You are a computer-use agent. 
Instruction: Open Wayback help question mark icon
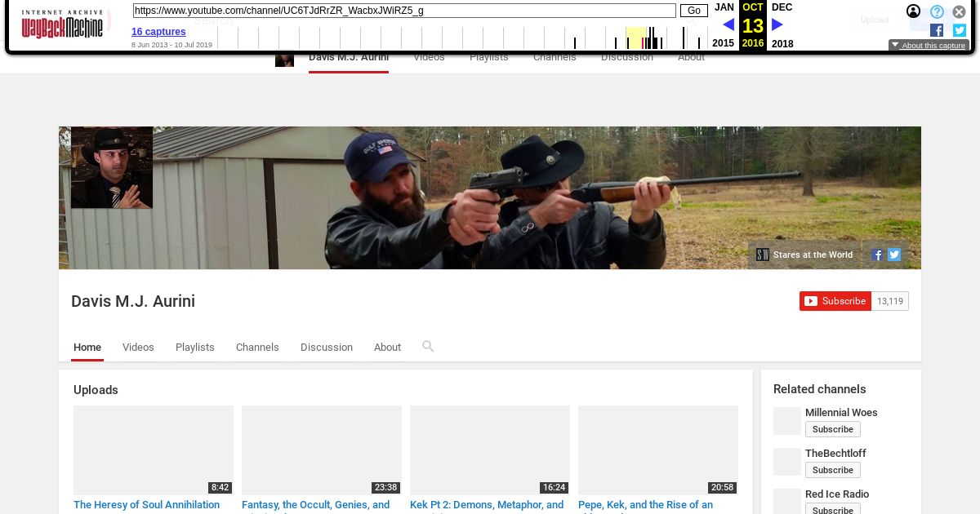[x=937, y=11]
